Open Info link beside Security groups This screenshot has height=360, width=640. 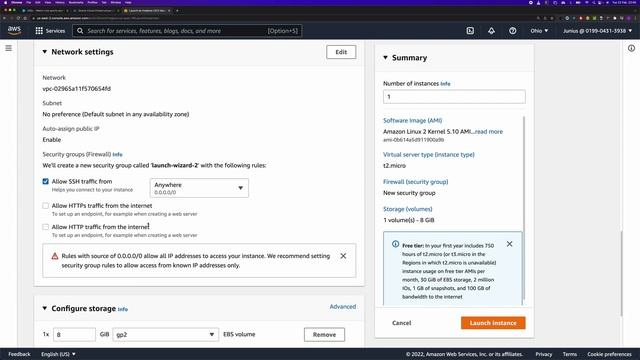click(118, 154)
